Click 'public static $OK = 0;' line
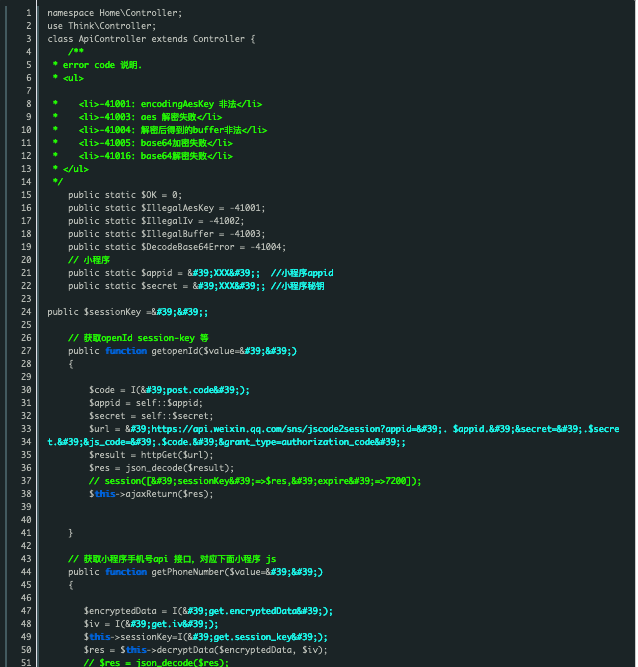The width and height of the screenshot is (638, 667). (125, 195)
